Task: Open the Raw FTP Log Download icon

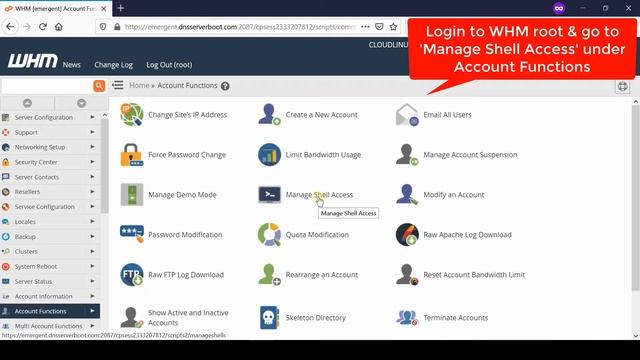Action: point(131,275)
